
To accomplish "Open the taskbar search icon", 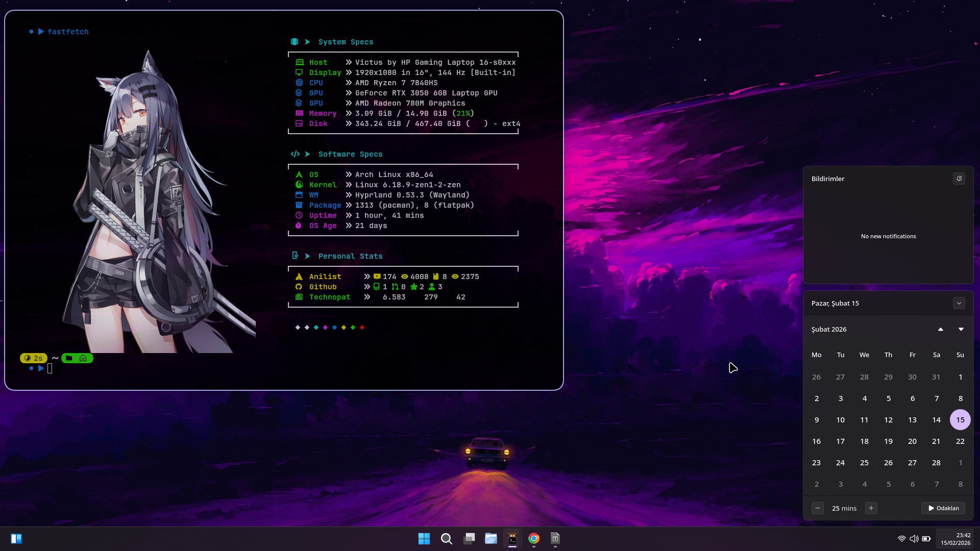I will pyautogui.click(x=446, y=539).
